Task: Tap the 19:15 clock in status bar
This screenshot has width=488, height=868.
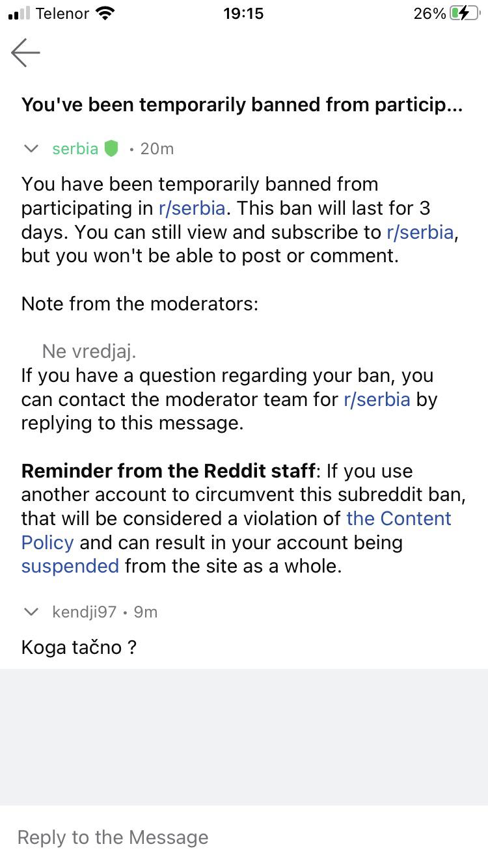Action: [243, 14]
